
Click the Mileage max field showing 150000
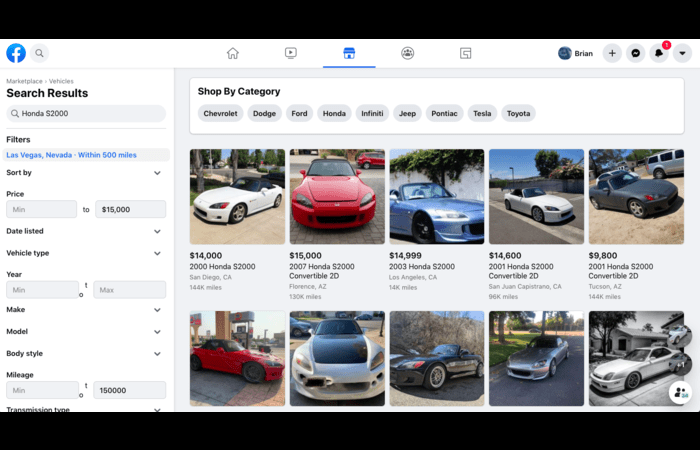[129, 390]
